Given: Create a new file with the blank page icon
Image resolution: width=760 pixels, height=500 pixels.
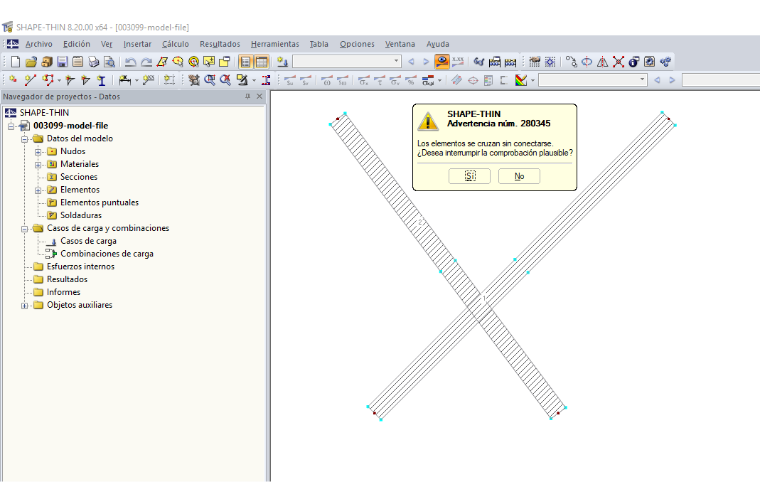Looking at the screenshot, I should point(16,62).
